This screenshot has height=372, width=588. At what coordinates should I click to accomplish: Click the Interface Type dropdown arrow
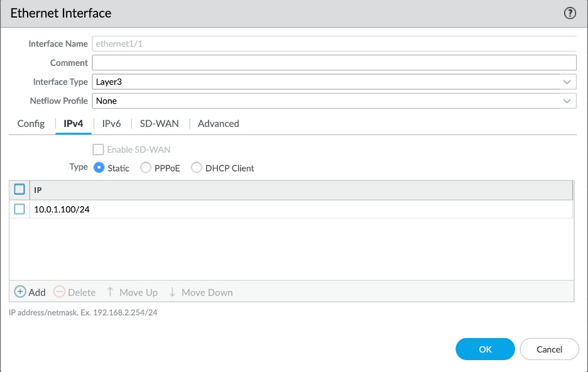click(x=567, y=82)
